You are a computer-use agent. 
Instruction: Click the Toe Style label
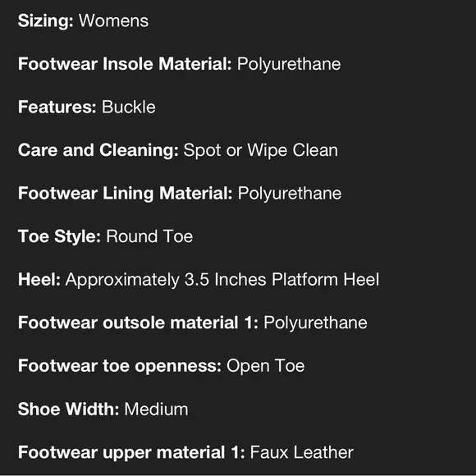(59, 236)
